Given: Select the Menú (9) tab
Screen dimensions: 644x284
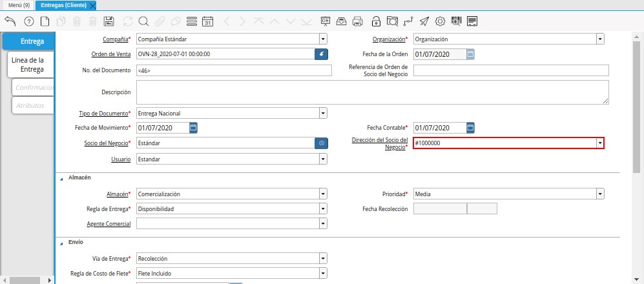Looking at the screenshot, I should pyautogui.click(x=19, y=5).
